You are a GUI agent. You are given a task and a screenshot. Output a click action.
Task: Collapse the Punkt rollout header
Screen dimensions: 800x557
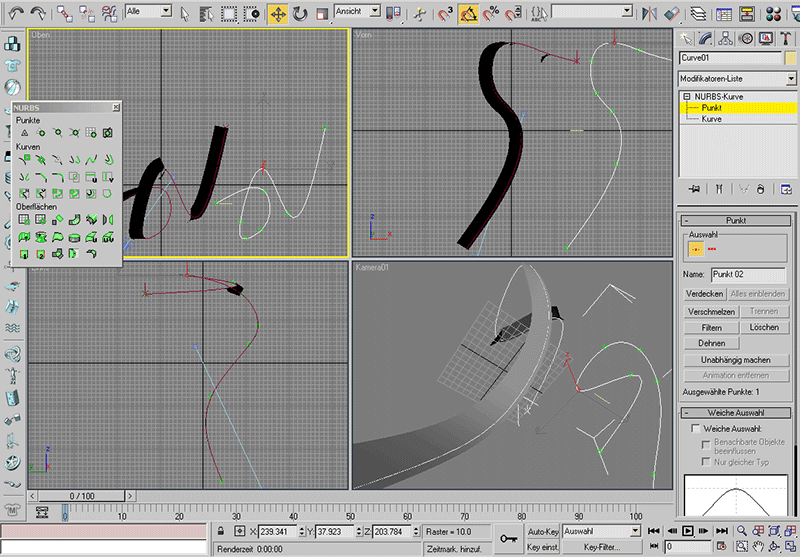pos(738,220)
